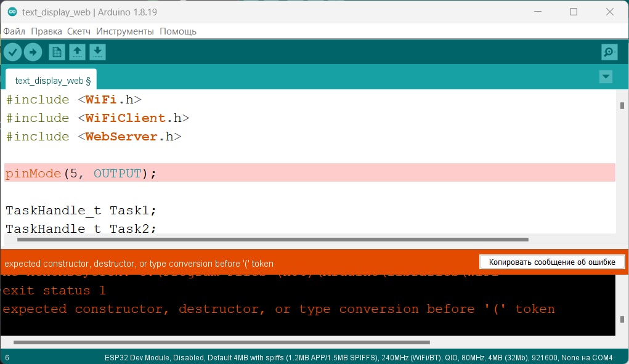The height and width of the screenshot is (364, 629).
Task: Click the Arduino logo in title bar
Action: [x=12, y=12]
